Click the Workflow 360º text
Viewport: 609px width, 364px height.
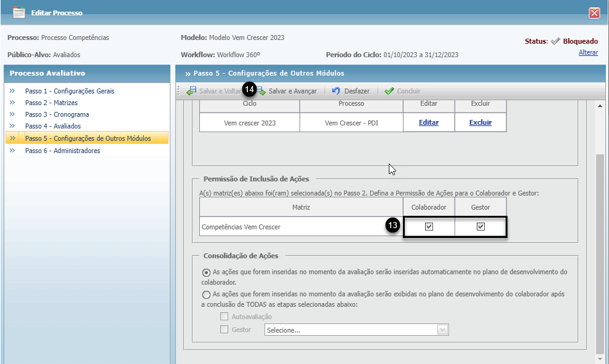coord(239,55)
